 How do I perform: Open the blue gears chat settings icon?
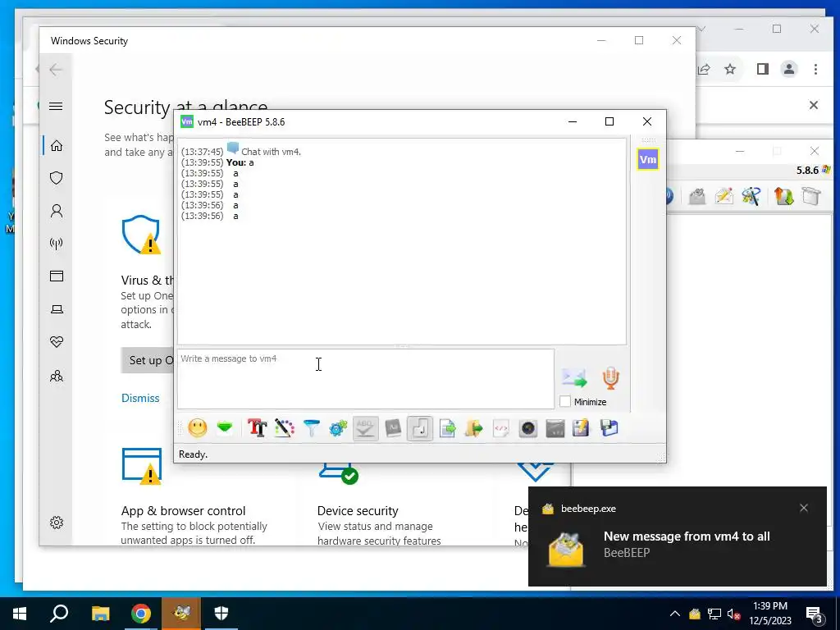coord(338,428)
